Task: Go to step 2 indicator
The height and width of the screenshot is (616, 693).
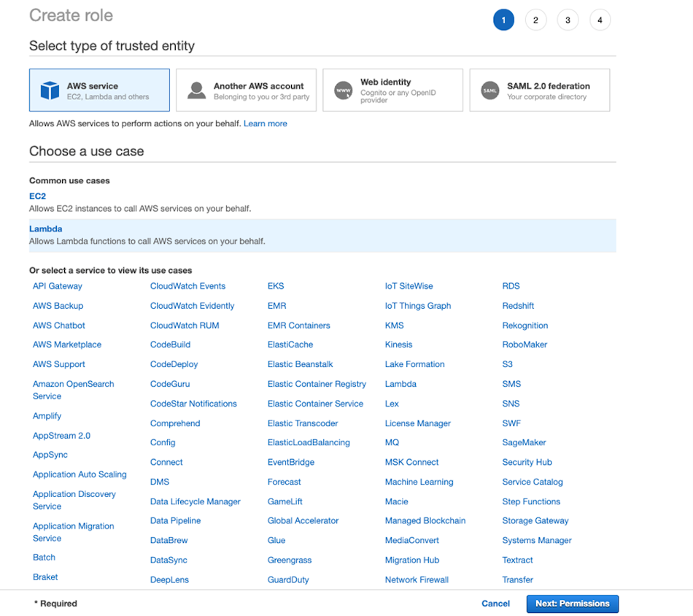Action: pos(535,20)
